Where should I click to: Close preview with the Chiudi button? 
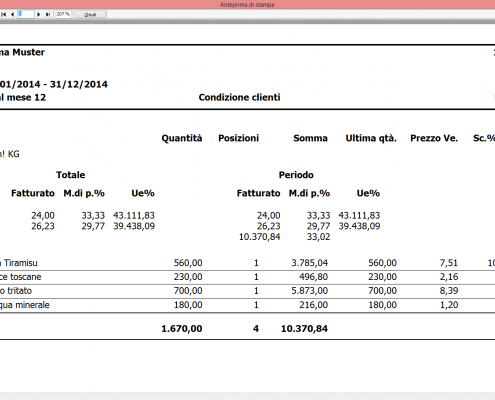point(90,15)
